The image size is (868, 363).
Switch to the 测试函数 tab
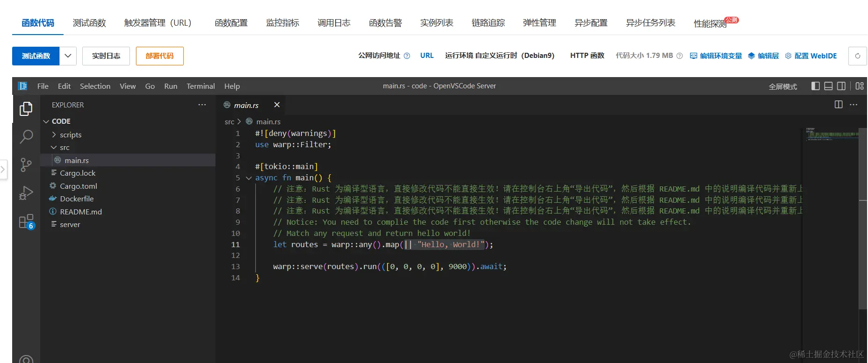(89, 23)
